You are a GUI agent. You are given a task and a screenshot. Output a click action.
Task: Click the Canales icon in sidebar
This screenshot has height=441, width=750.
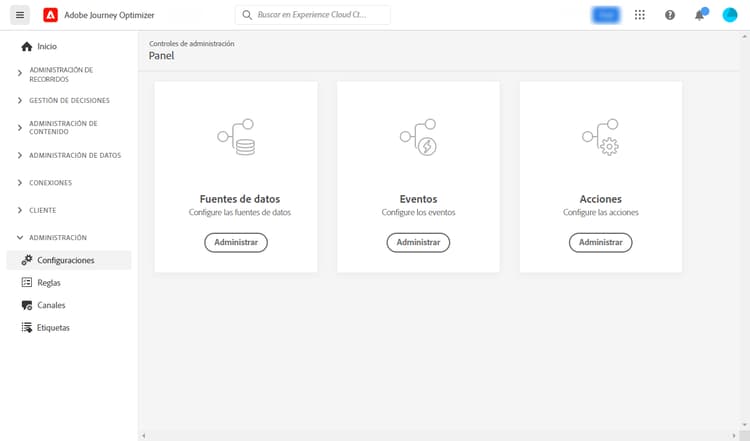[x=27, y=305]
